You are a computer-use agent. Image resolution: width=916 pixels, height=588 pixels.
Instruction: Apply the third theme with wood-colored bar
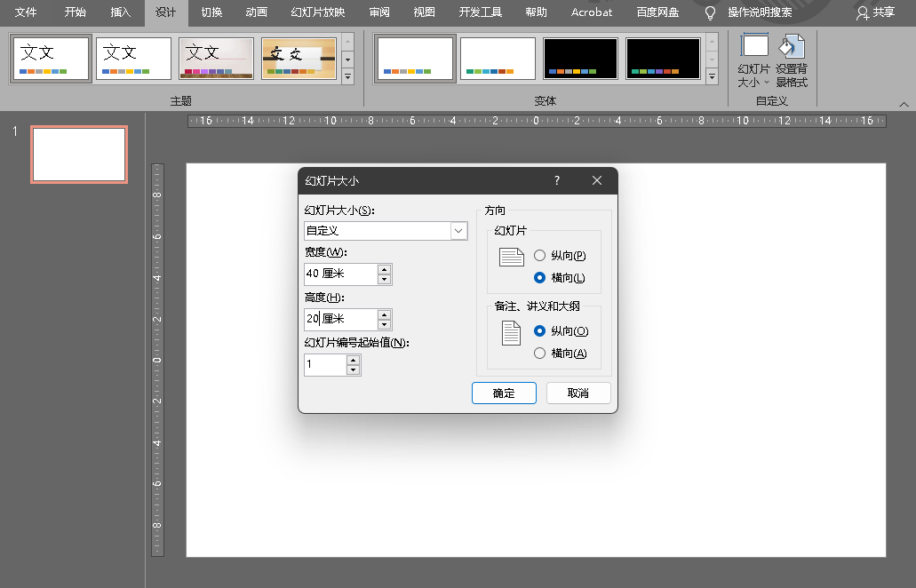click(x=216, y=59)
